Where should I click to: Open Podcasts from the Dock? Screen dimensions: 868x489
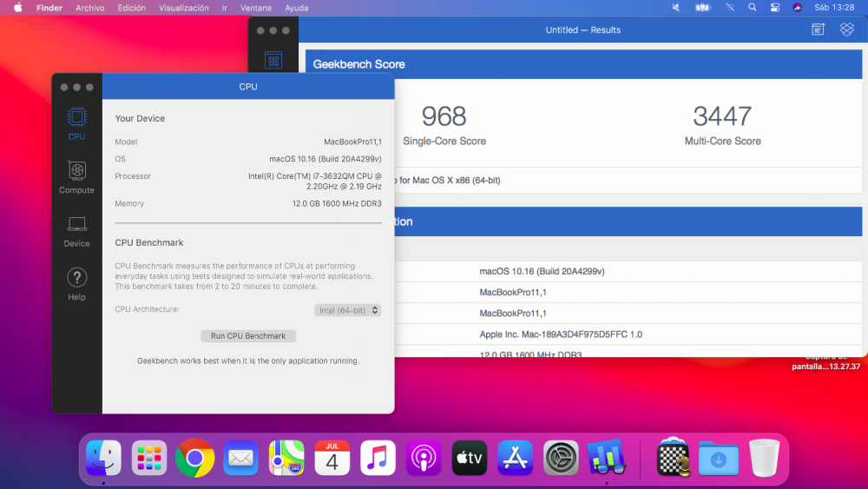coord(424,458)
